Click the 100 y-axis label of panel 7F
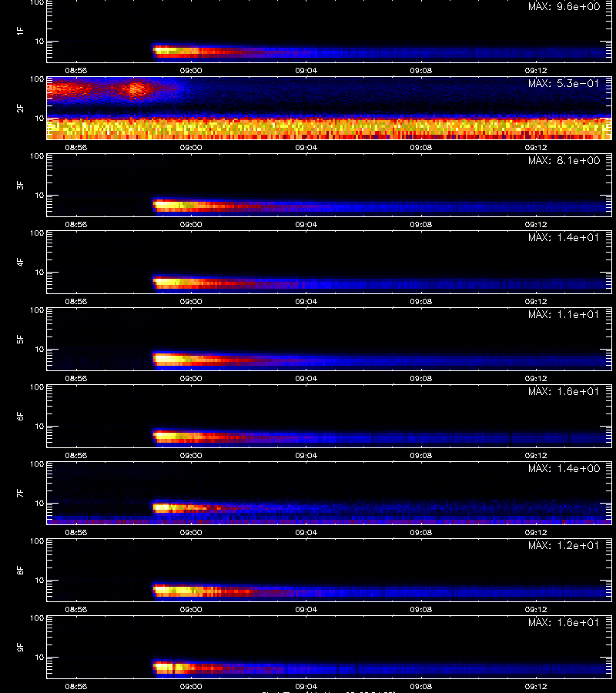Viewport: 616px width, 693px height. point(37,464)
